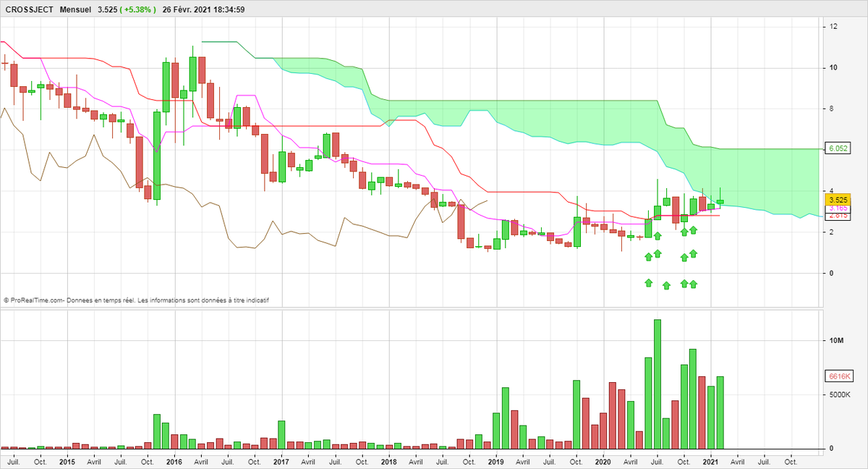Viewport: 868px width, 469px height.
Task: Click the 5000K volume axis label
Action: 841,395
